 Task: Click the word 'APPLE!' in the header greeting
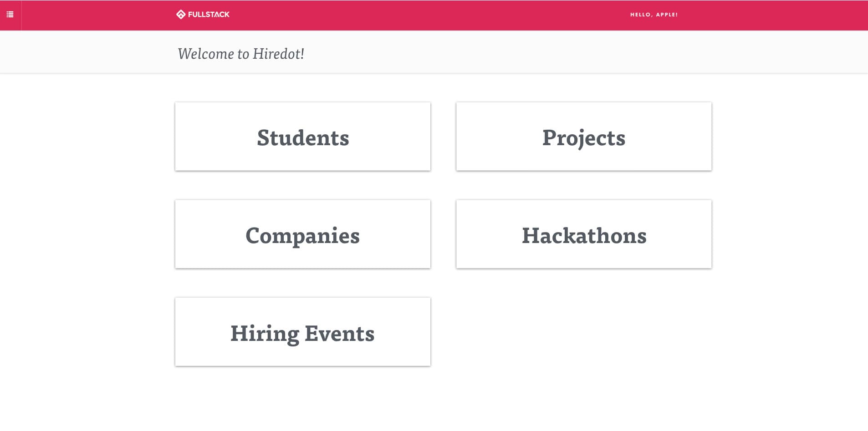click(667, 15)
